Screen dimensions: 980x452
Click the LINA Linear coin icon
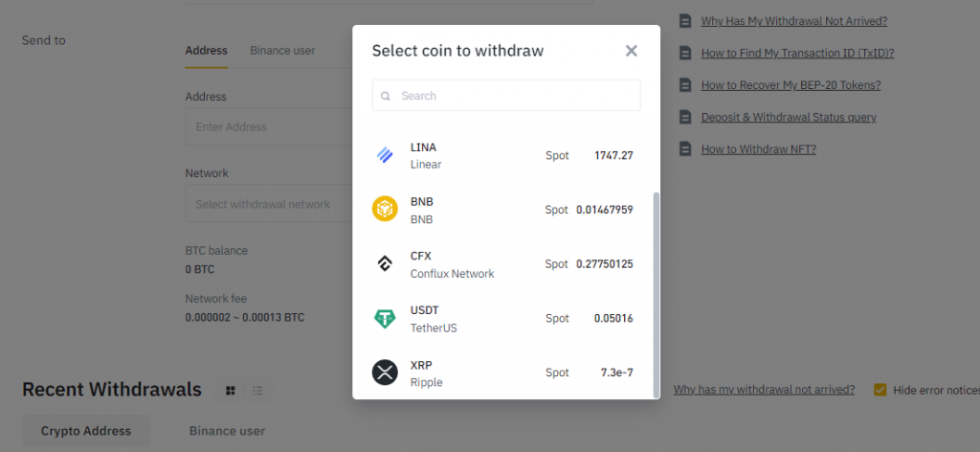coord(385,154)
